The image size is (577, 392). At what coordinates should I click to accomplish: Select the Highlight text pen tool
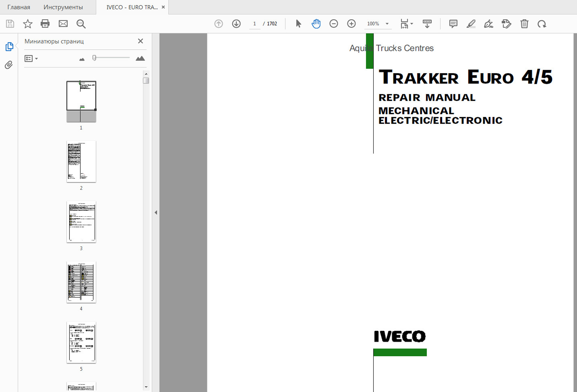pos(471,24)
